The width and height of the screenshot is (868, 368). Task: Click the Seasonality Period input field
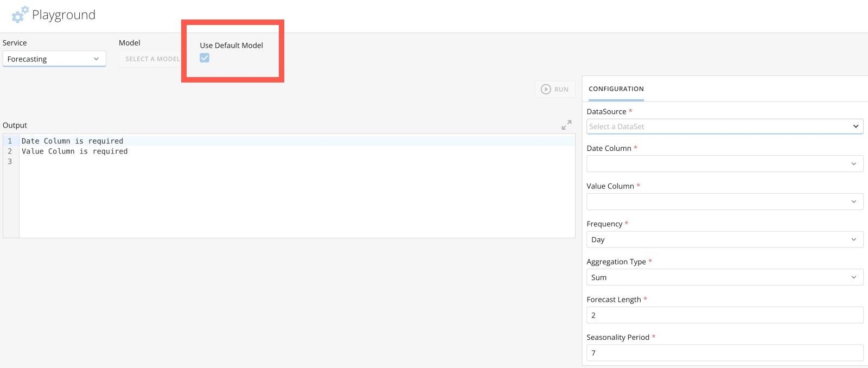click(725, 353)
